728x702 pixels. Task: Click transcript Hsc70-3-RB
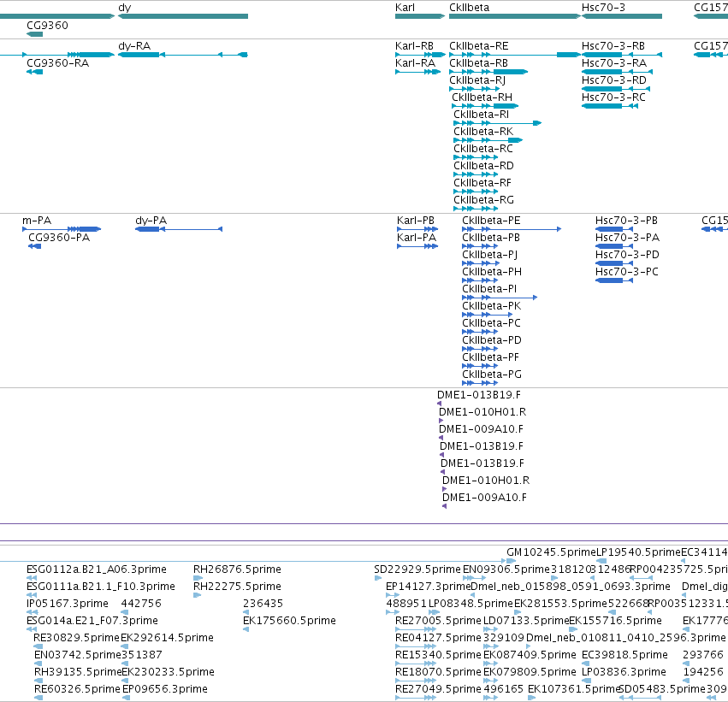pos(622,55)
